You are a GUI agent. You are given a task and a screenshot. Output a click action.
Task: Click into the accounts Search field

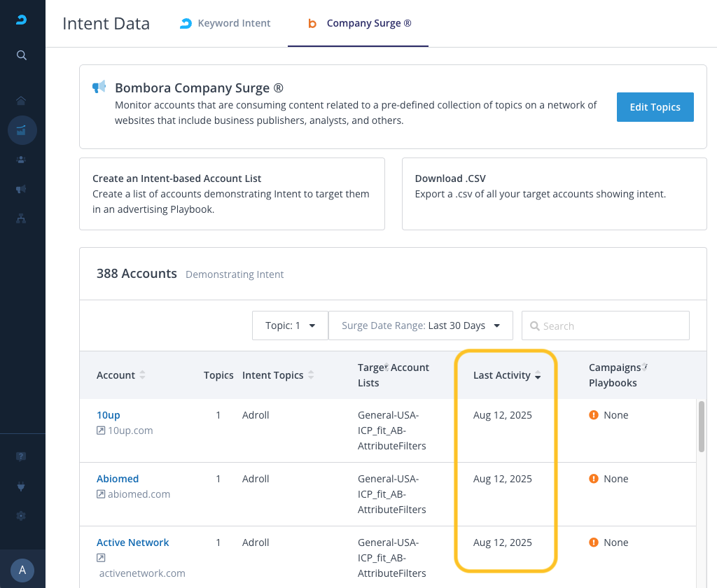pyautogui.click(x=606, y=325)
